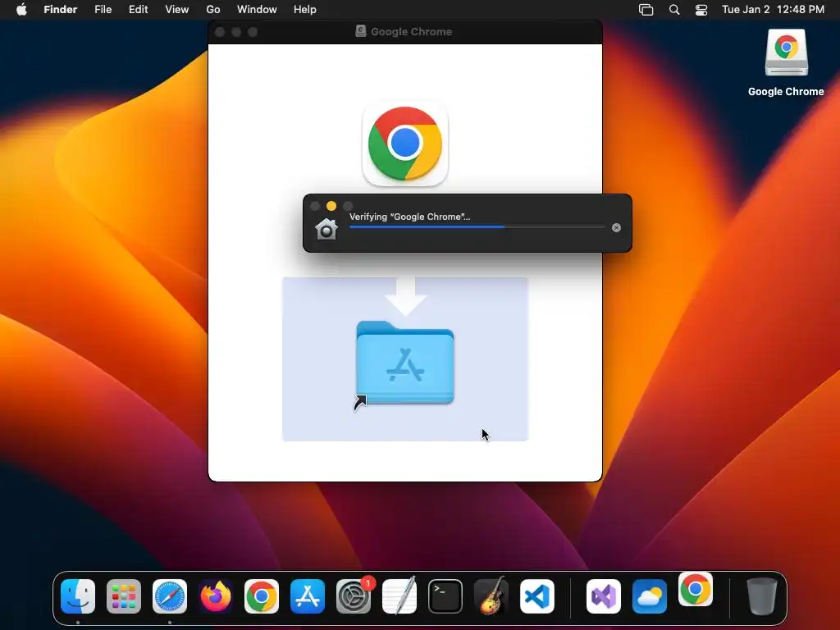
Task: Open the Finder menu
Action: click(61, 10)
